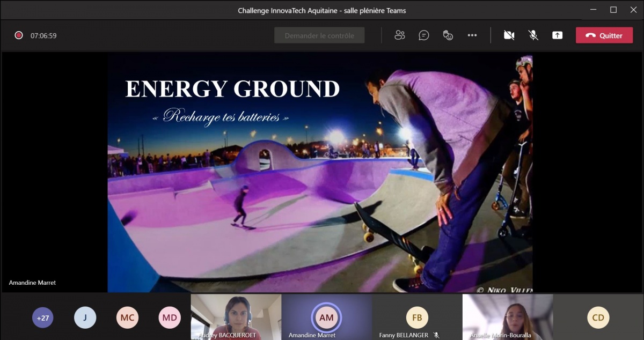
Task: Toggle the camera on
Action: pyautogui.click(x=509, y=35)
